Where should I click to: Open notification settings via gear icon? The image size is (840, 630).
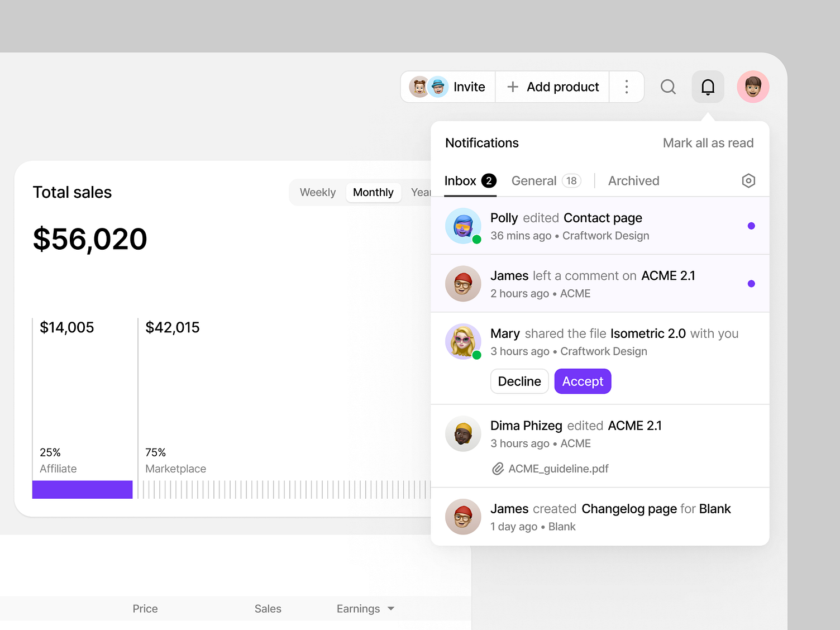tap(748, 180)
